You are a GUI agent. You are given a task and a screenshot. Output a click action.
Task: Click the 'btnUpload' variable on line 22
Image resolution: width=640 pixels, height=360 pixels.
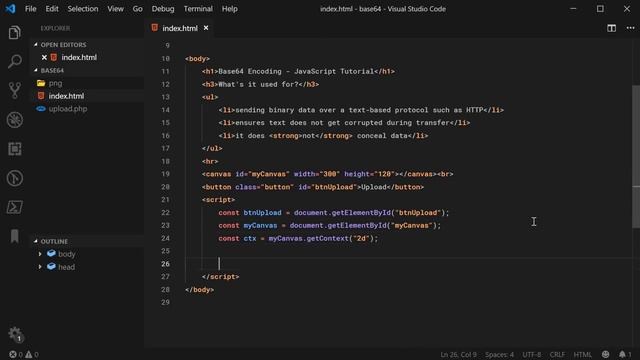tap(262, 213)
